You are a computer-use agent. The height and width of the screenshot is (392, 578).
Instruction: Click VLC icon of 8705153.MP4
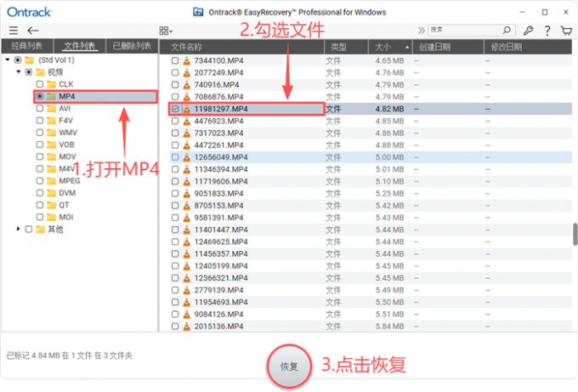(x=187, y=206)
